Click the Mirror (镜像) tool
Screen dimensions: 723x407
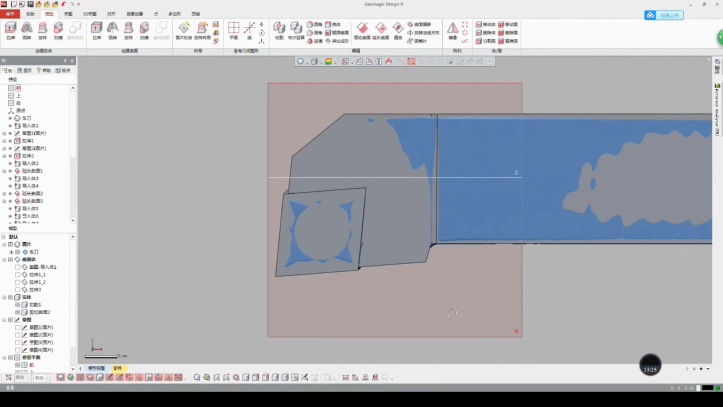click(452, 29)
